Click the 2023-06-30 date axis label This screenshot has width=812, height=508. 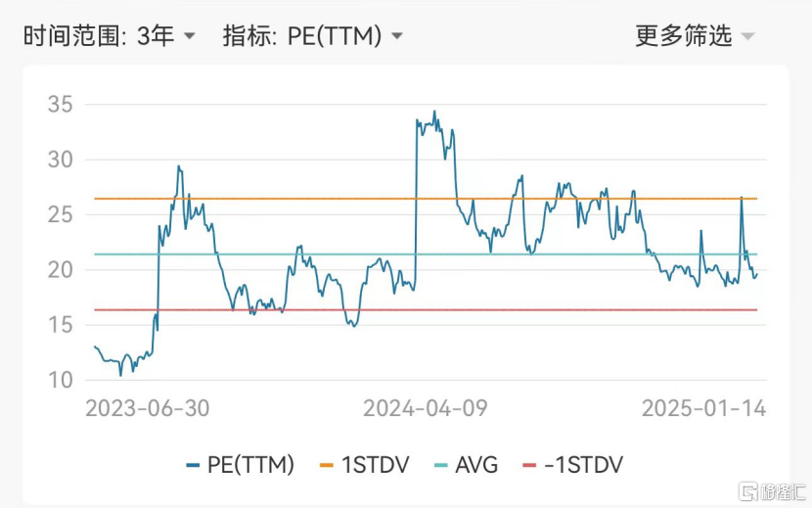click(147, 408)
